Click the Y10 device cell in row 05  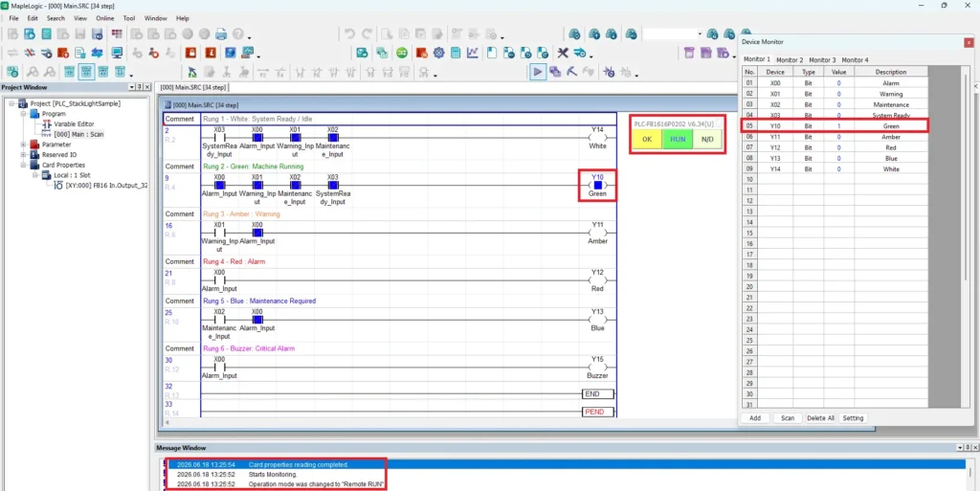tap(774, 125)
